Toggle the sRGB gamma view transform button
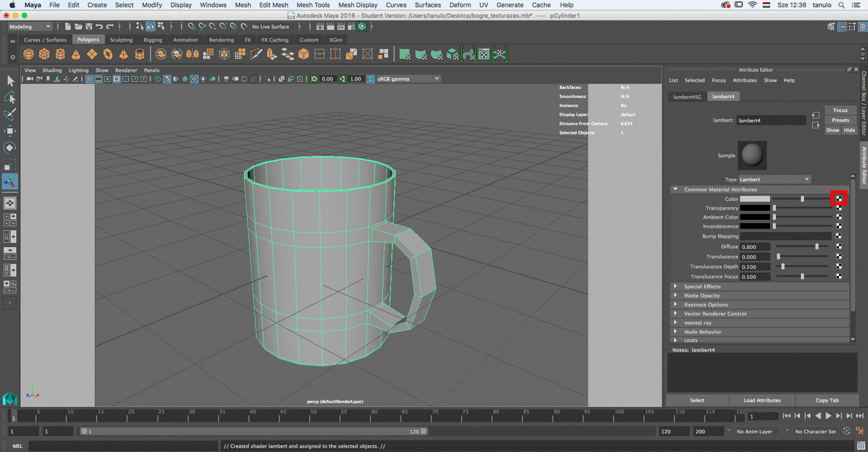 370,79
